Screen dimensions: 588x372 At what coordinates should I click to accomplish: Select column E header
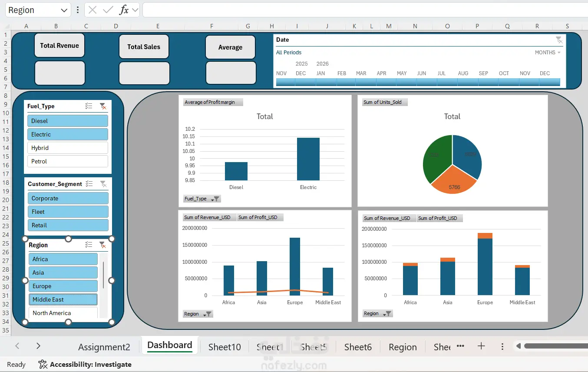pos(158,26)
